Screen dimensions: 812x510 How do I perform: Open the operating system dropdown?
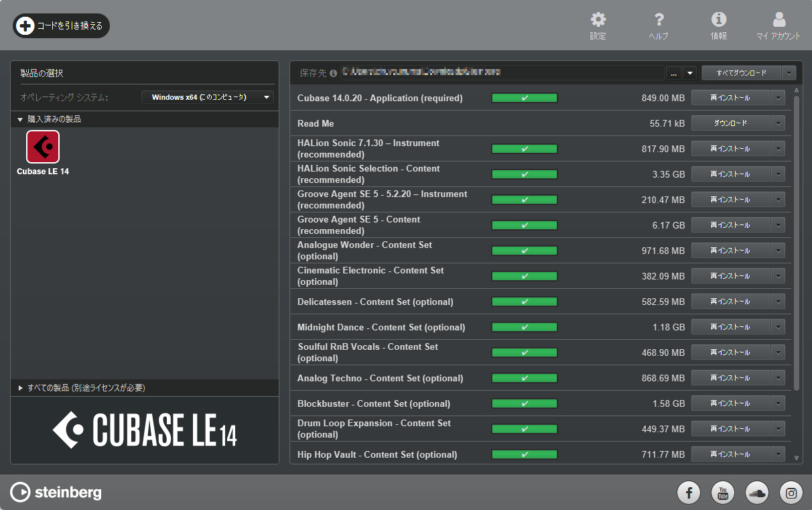[x=208, y=97]
